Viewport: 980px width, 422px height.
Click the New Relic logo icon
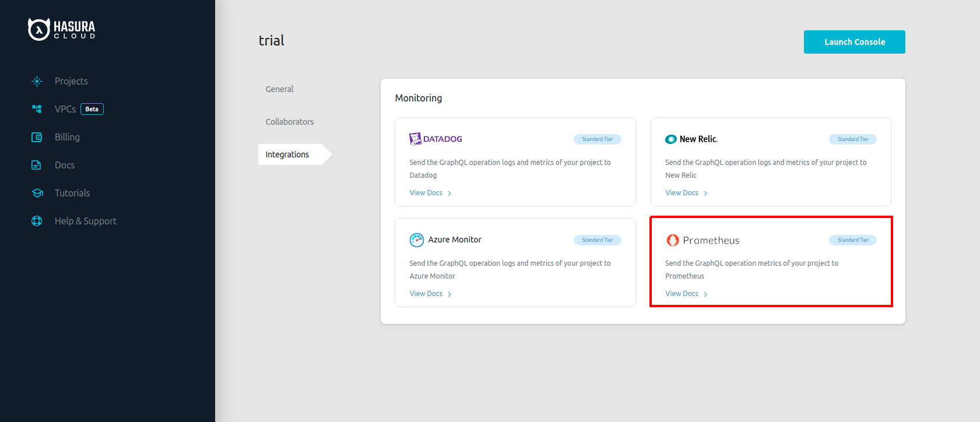(x=671, y=139)
